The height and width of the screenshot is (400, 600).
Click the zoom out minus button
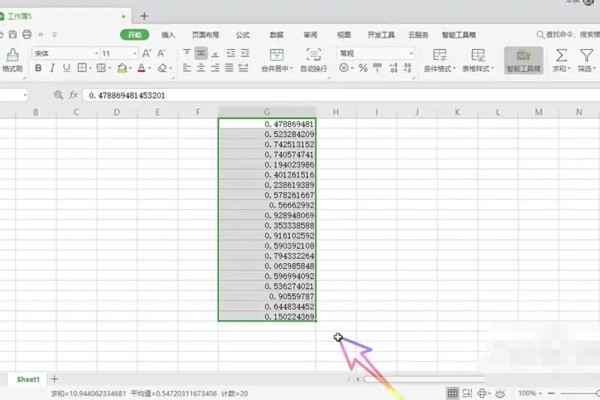(x=551, y=393)
